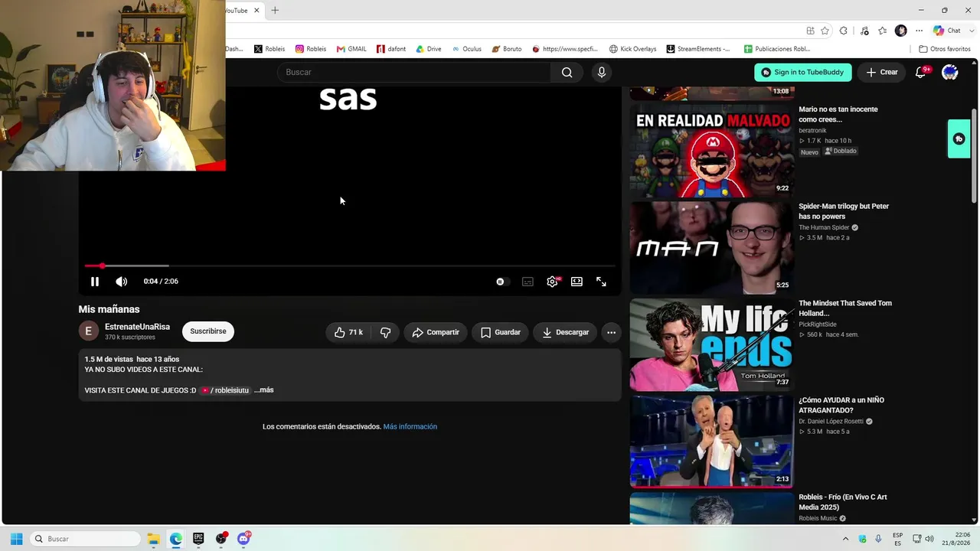The width and height of the screenshot is (980, 551).
Task: Save video with Guardar button
Action: point(500,332)
